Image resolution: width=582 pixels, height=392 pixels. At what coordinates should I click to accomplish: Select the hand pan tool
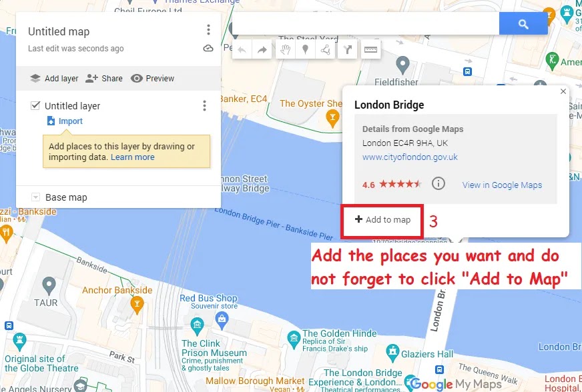click(285, 49)
